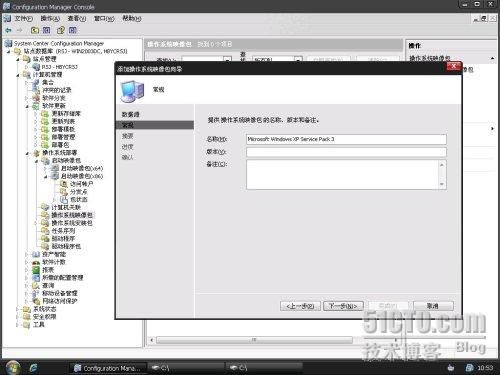Click the 包状态 icon

pyautogui.click(x=64, y=199)
